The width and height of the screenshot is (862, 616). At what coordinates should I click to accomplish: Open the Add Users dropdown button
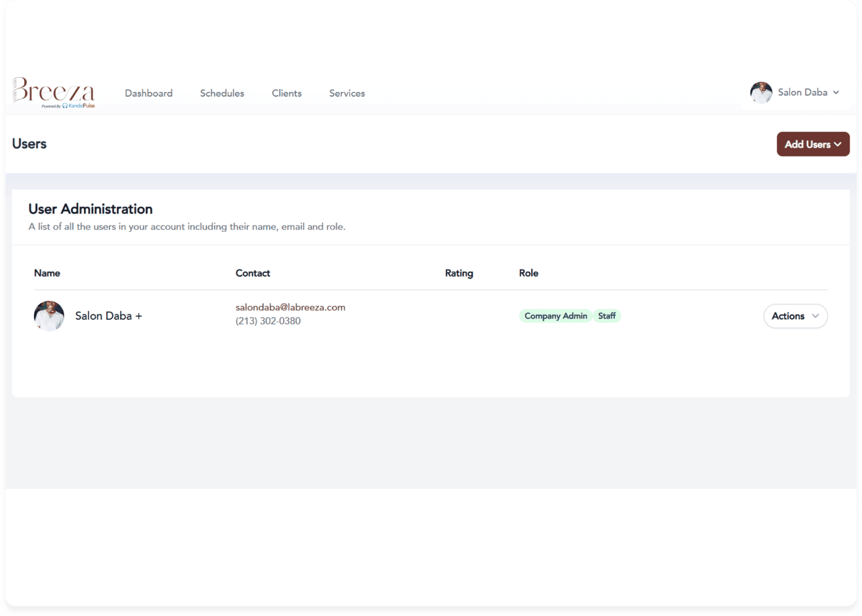point(813,144)
